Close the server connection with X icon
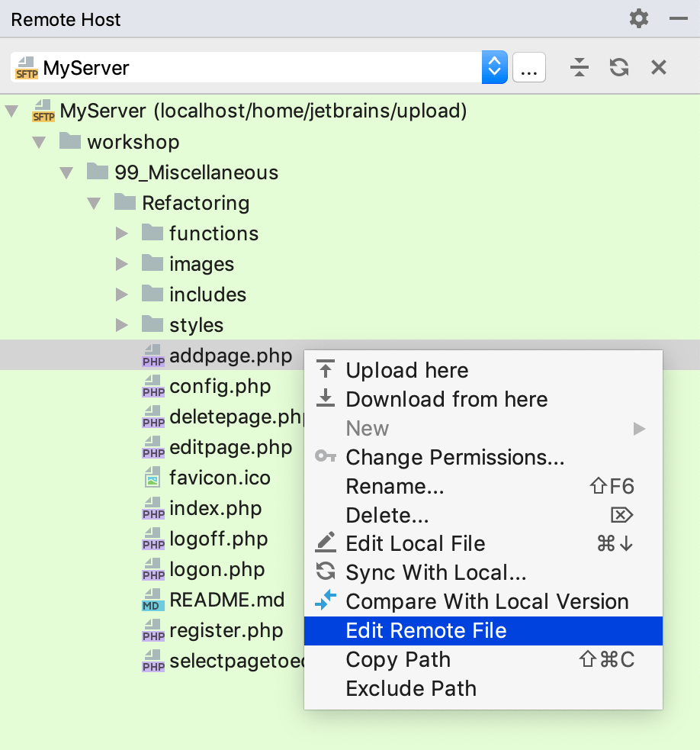This screenshot has height=750, width=700. coord(658,67)
